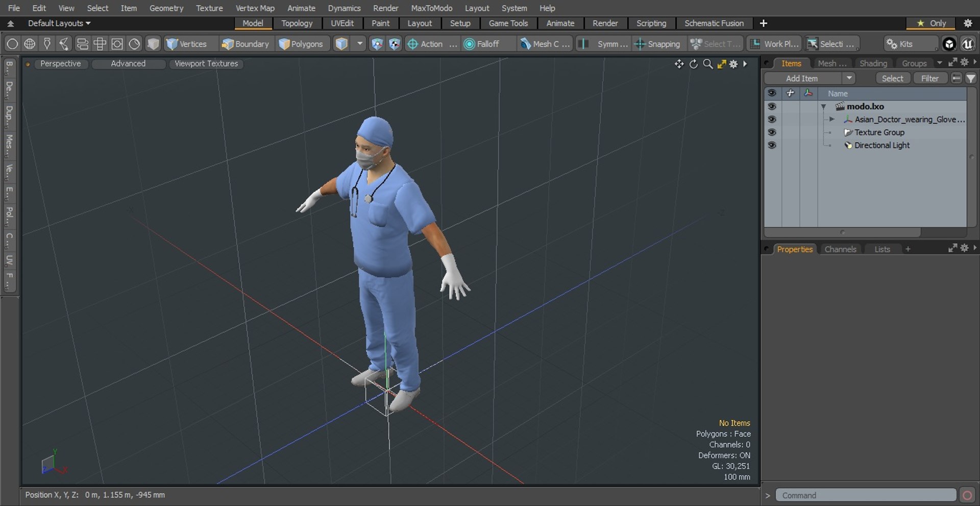Screen dimensions: 980x506
Task: Open the Default Layouts dropdown
Action: tap(59, 23)
